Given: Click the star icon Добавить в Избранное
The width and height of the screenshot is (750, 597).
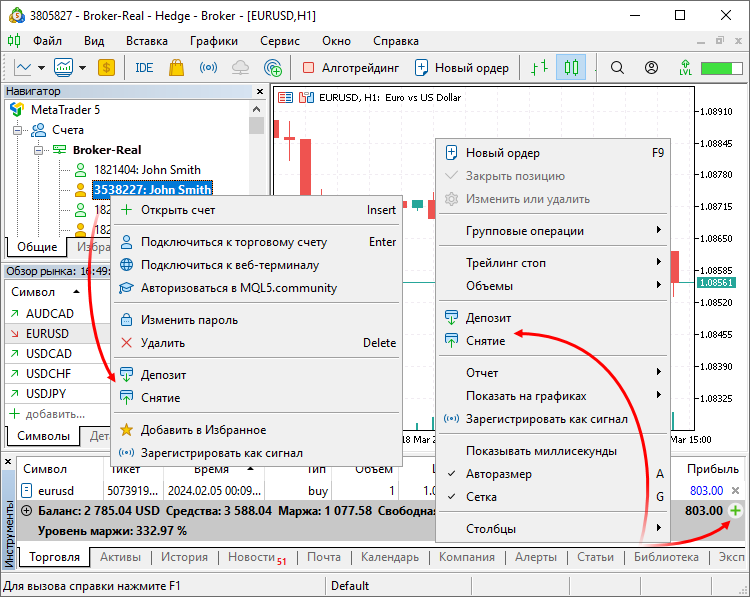Looking at the screenshot, I should 126,430.
